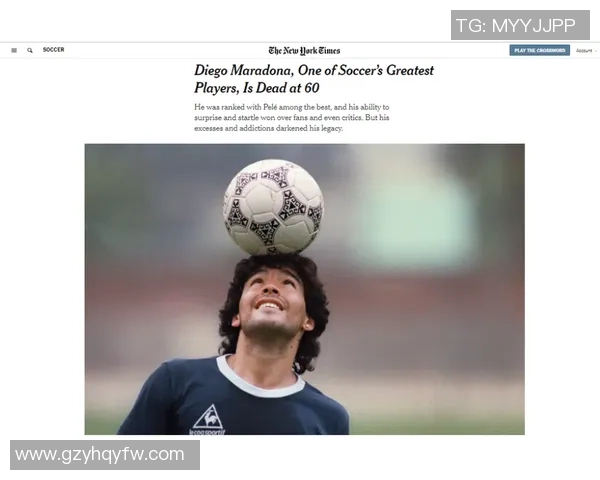Click the word Pelé in the summary
600x480 pixels.
270,107
